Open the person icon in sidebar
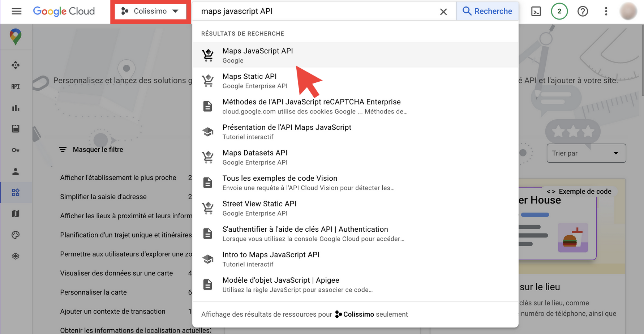Screen dimensions: 644x334 (16, 171)
